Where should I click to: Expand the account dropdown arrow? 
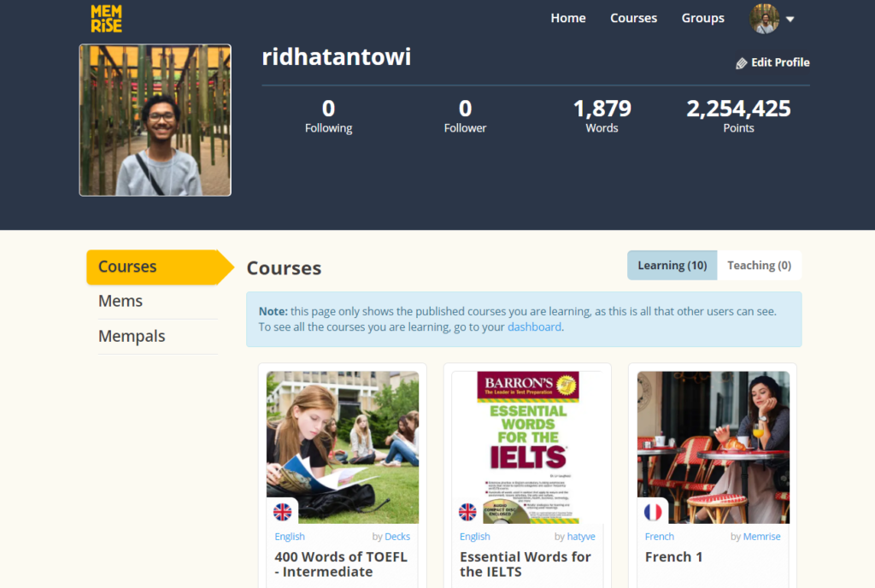pyautogui.click(x=790, y=20)
